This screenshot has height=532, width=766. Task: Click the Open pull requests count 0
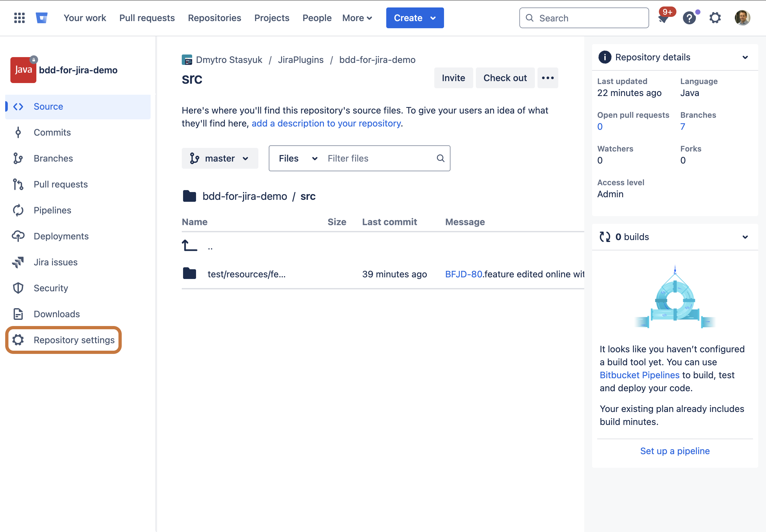[599, 127]
